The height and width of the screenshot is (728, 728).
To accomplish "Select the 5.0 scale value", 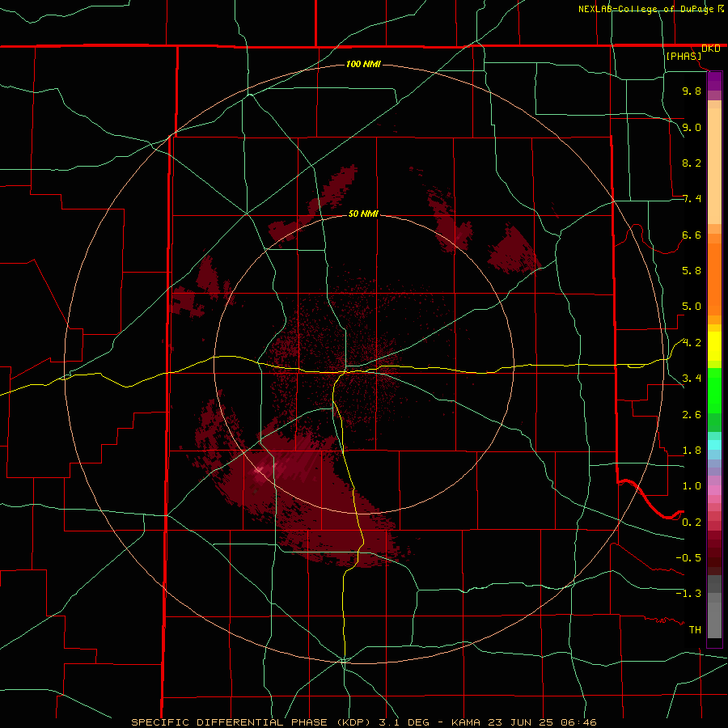I will pos(692,307).
